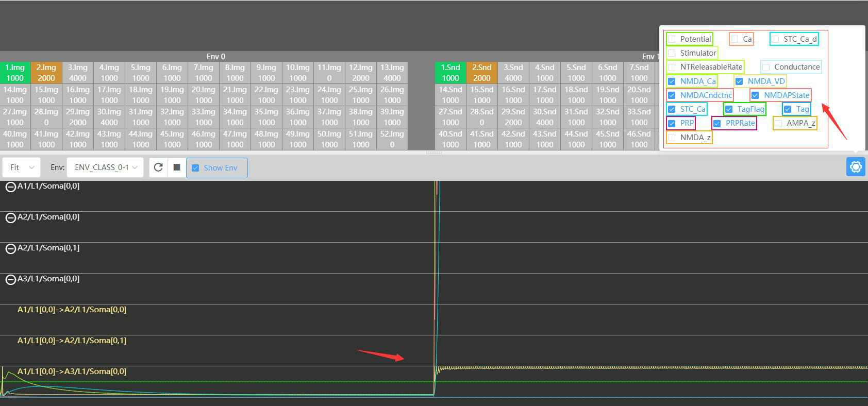Select the 1.Img 1000 cell
Viewport: 868px width, 406px height.
pyautogui.click(x=15, y=73)
